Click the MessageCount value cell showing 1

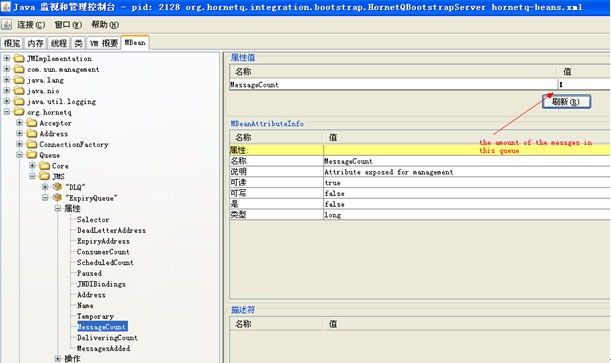tap(584, 85)
